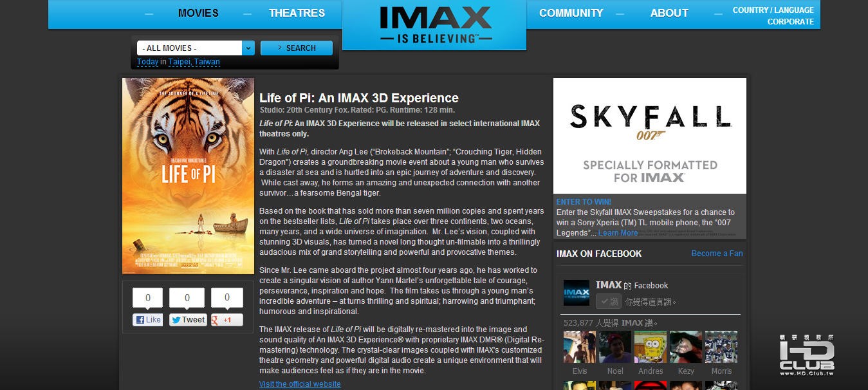
Task: Change the Taipei, Taiwan location
Action: 194,62
